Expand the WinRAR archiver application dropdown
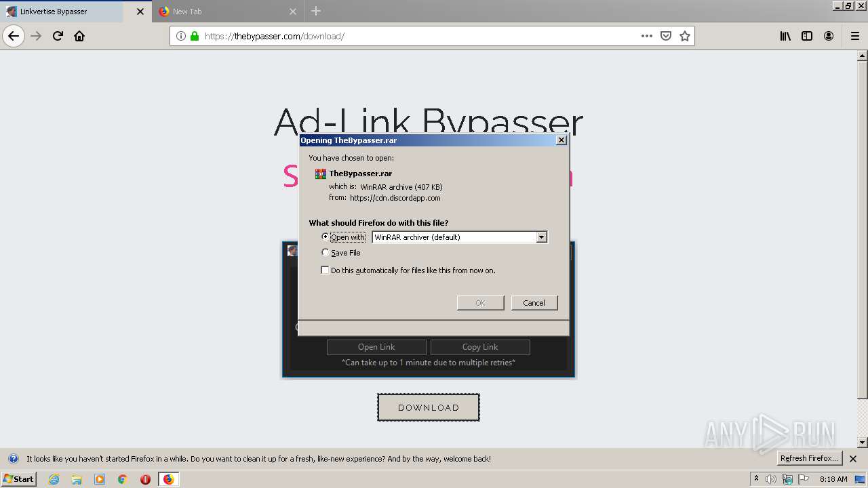 point(541,237)
